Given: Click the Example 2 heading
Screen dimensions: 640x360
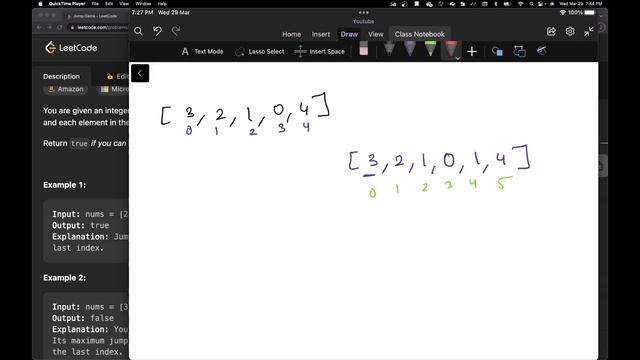Looking at the screenshot, I should [64, 278].
